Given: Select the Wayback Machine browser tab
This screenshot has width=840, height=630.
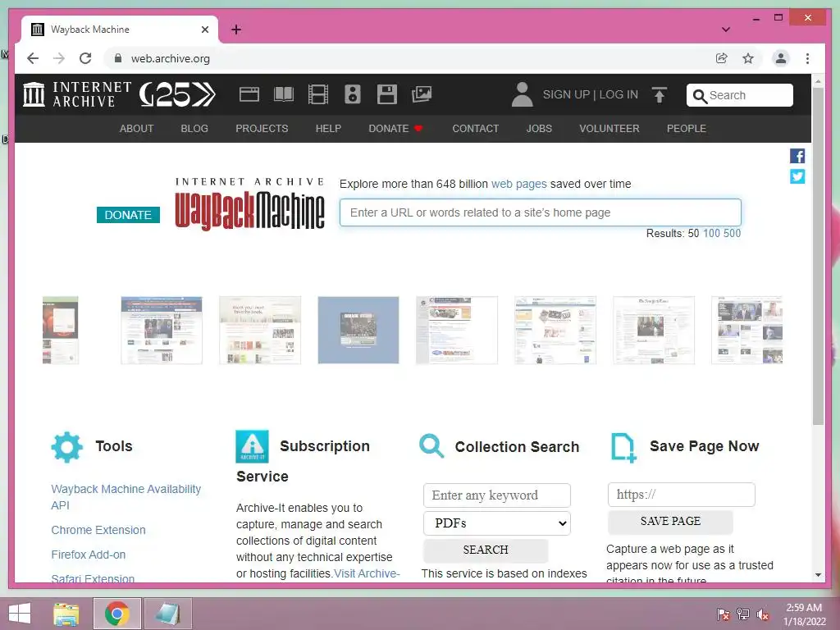Looking at the screenshot, I should 120,30.
